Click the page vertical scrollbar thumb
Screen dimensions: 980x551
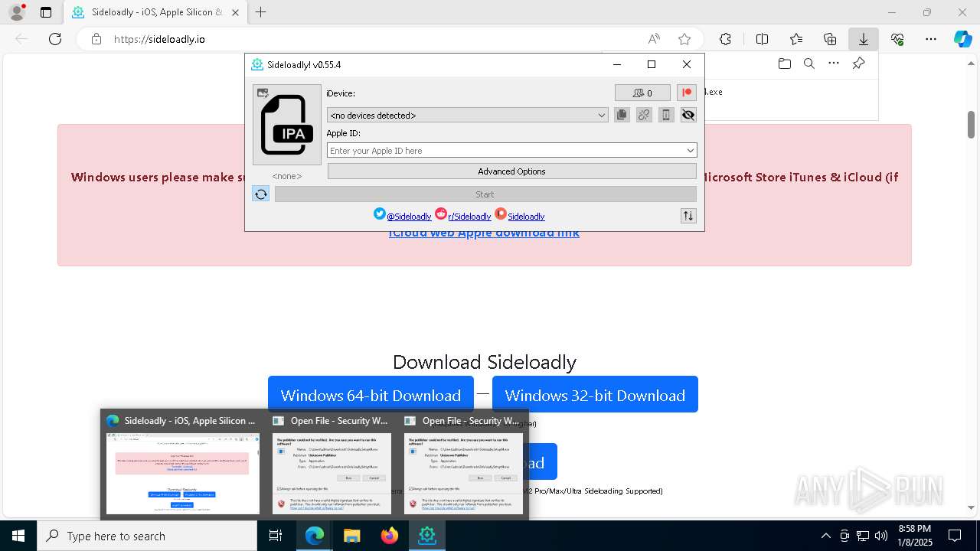point(971,124)
